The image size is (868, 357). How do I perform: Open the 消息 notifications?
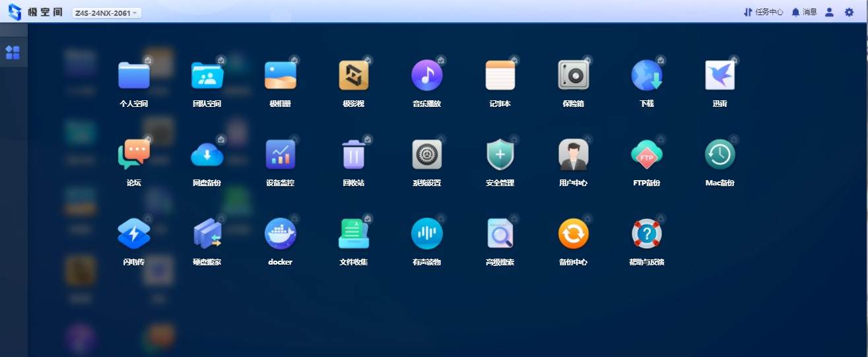(x=804, y=12)
